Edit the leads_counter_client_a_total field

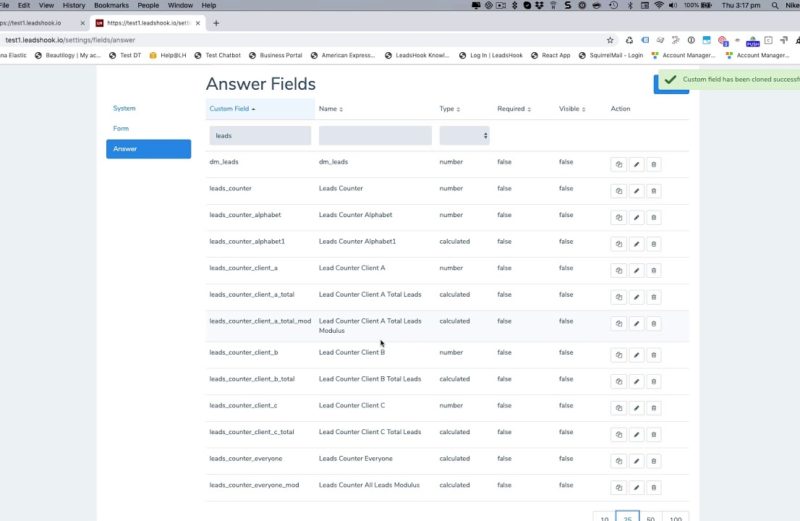pyautogui.click(x=636, y=297)
